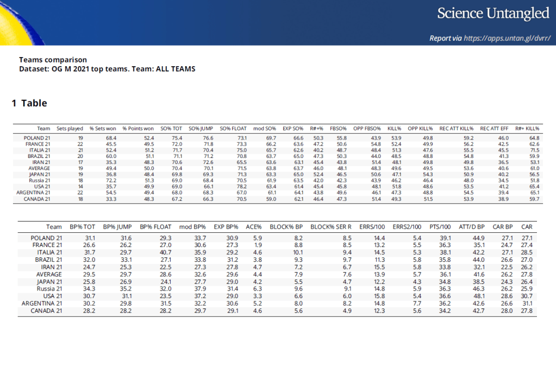Select the "CAR BP" column header
Screen dimensions: 556x392
point(502,227)
